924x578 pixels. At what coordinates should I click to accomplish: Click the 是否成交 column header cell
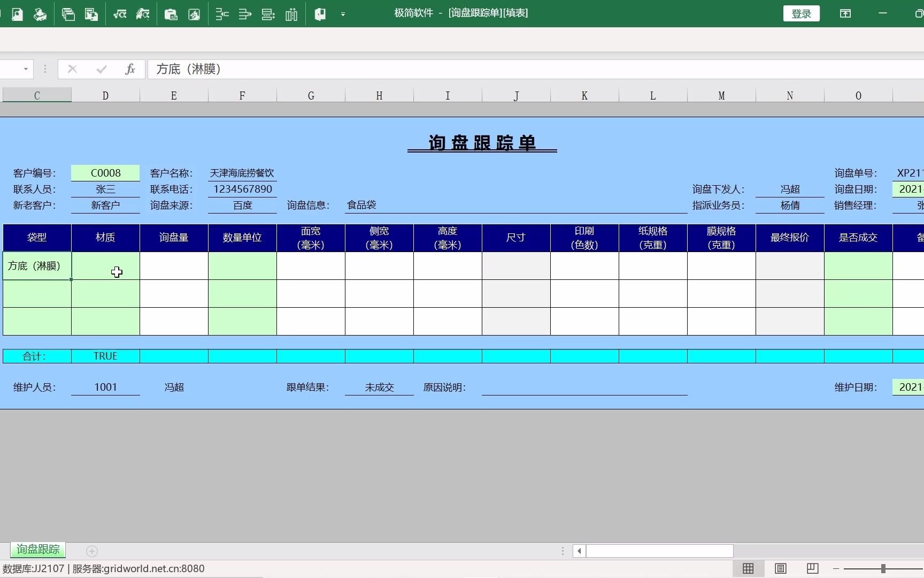[x=858, y=238]
